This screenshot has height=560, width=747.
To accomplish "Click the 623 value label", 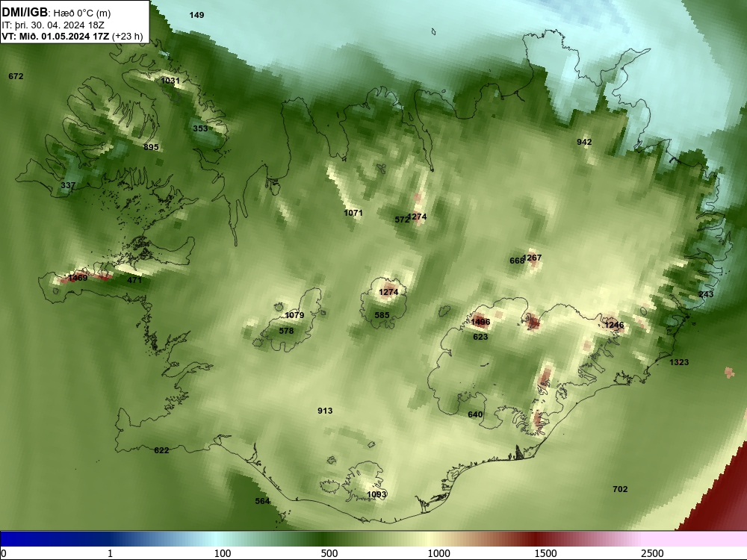I will pos(480,337).
